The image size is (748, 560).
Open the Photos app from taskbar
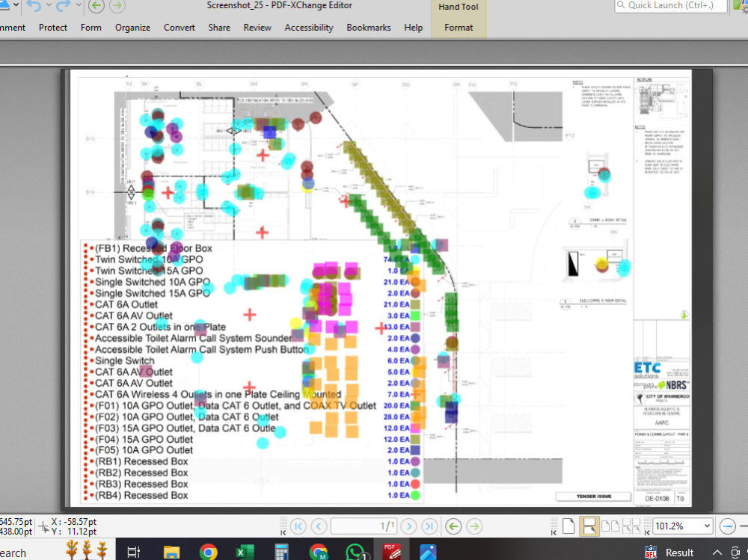[428, 552]
